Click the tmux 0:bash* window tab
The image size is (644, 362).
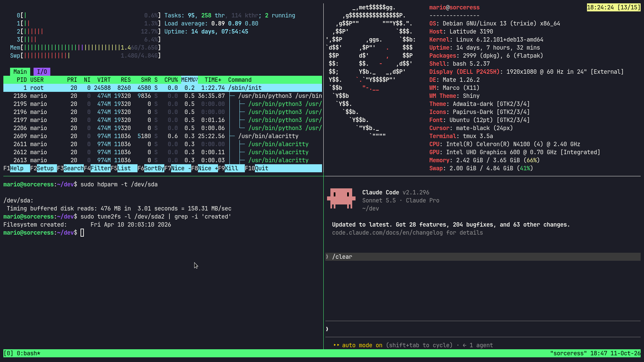coord(29,353)
